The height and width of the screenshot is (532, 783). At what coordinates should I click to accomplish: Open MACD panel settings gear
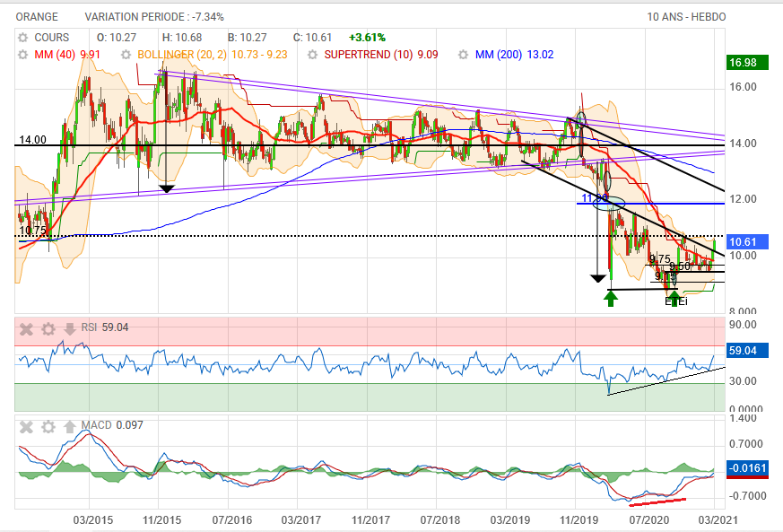tap(48, 427)
